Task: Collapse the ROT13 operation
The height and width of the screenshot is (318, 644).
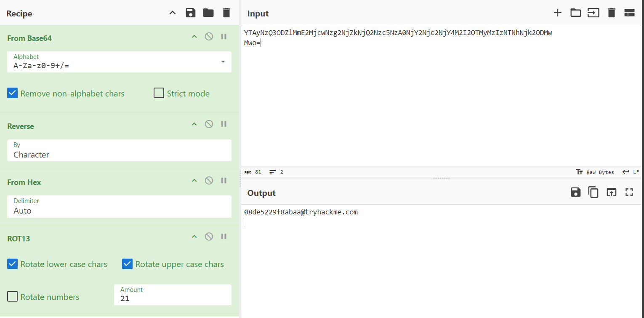Action: click(194, 237)
